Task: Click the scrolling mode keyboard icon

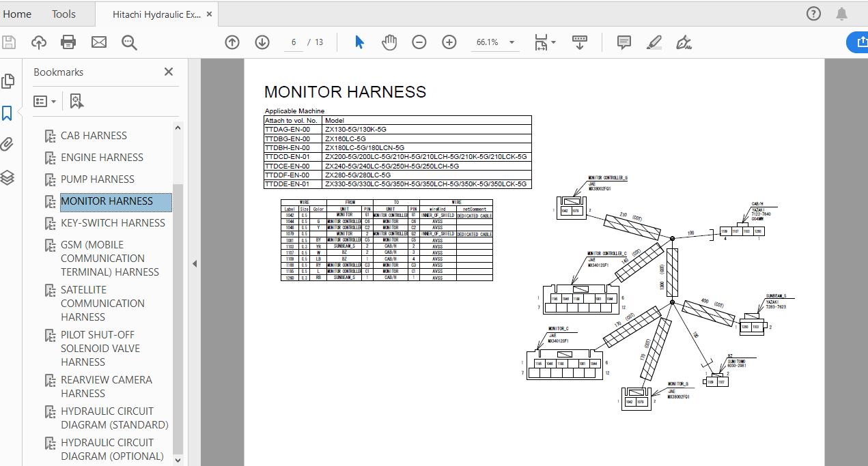Action: (x=580, y=42)
